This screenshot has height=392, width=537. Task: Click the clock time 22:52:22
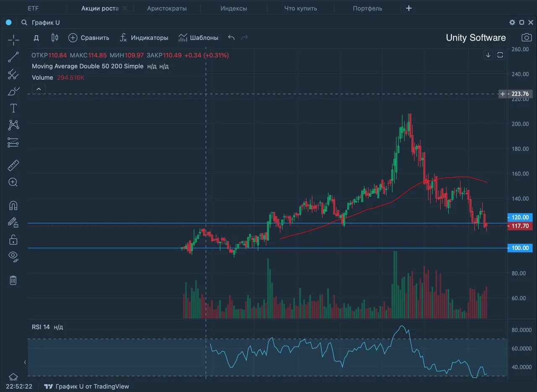coord(19,387)
